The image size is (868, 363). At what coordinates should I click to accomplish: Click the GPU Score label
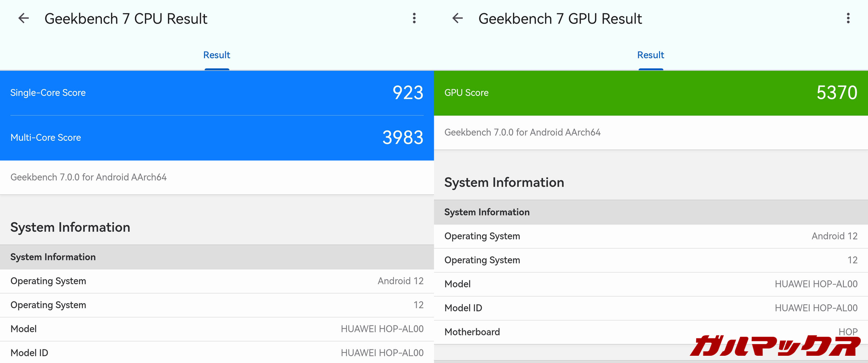466,93
